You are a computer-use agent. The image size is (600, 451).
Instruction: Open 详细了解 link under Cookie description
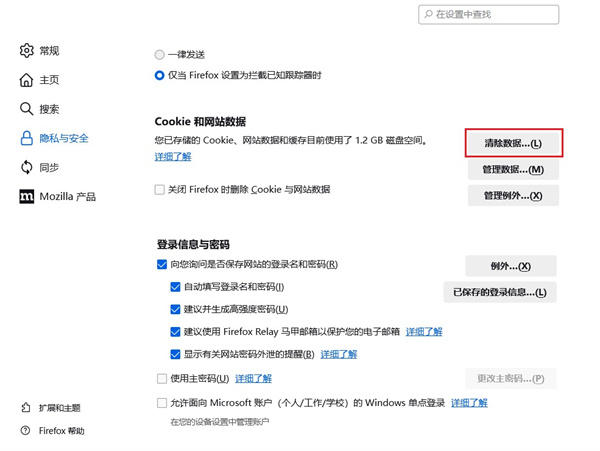point(173,156)
